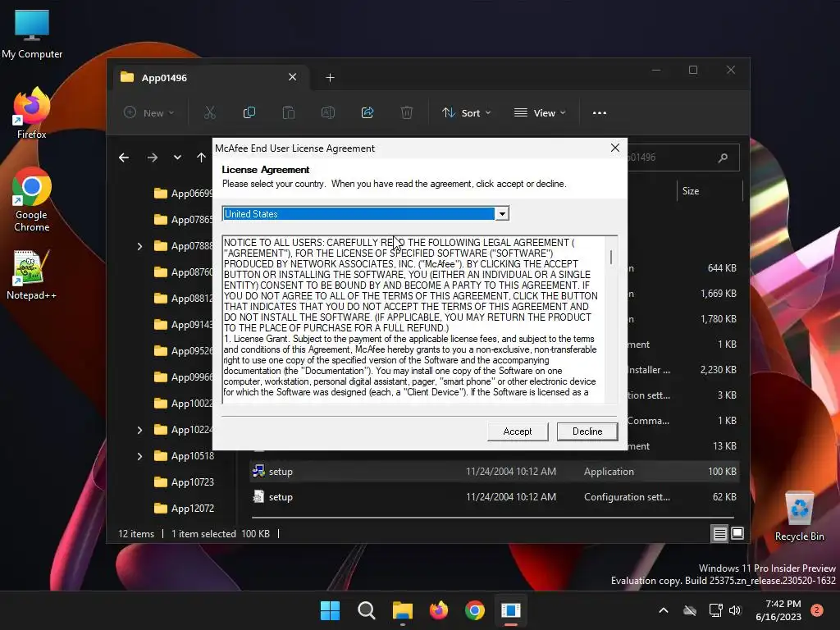The image size is (840, 630).
Task: Open Notepad++ desktop shortcut
Action: click(32, 274)
